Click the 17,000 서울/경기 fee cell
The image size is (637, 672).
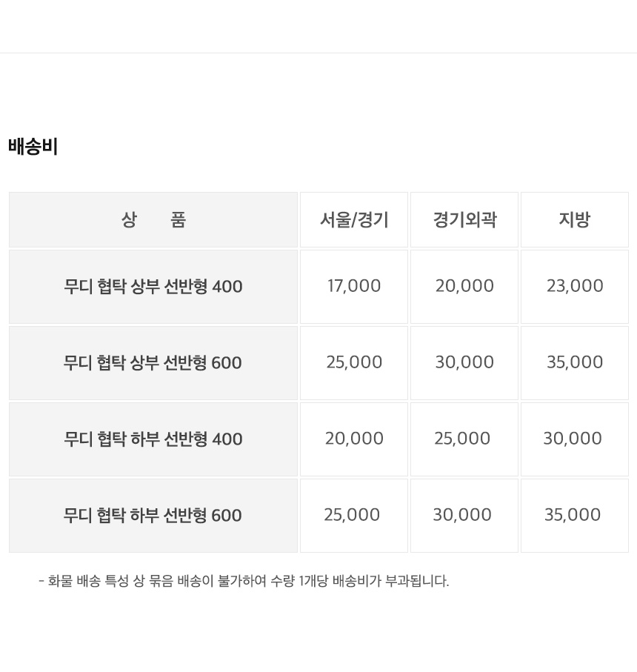(x=354, y=286)
